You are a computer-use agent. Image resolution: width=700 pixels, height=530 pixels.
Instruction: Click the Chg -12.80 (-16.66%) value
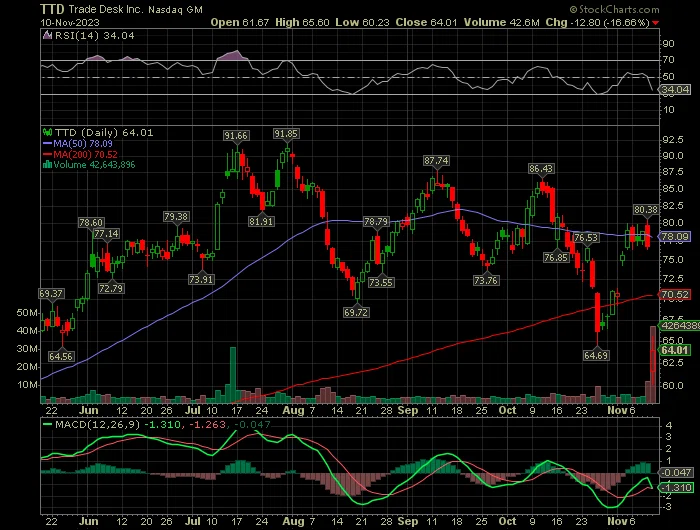click(597, 22)
